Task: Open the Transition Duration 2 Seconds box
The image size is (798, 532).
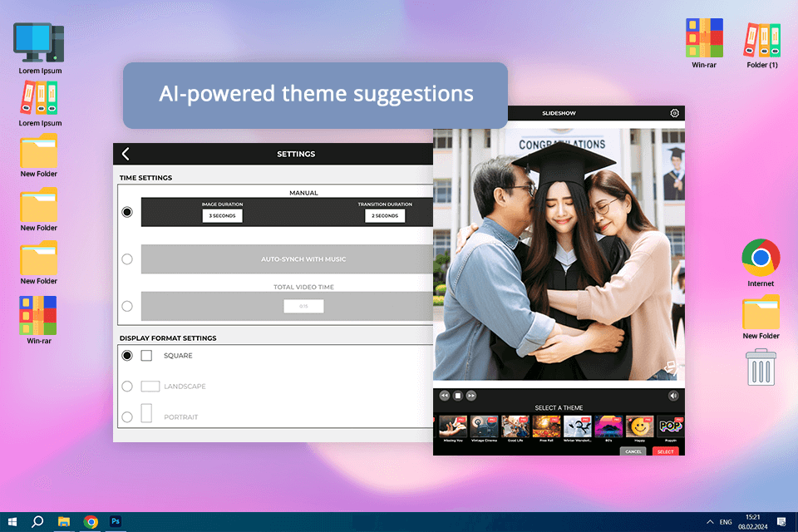Action: coord(385,216)
